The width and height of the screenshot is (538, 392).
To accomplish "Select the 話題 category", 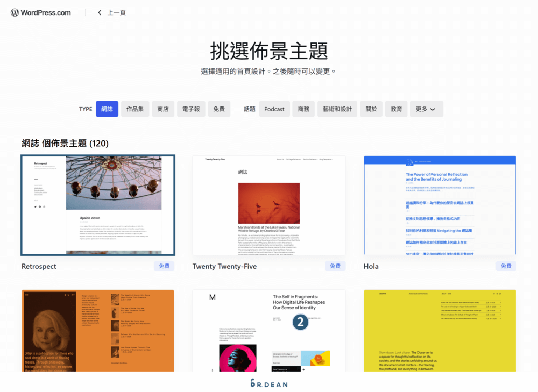I will click(x=249, y=109).
